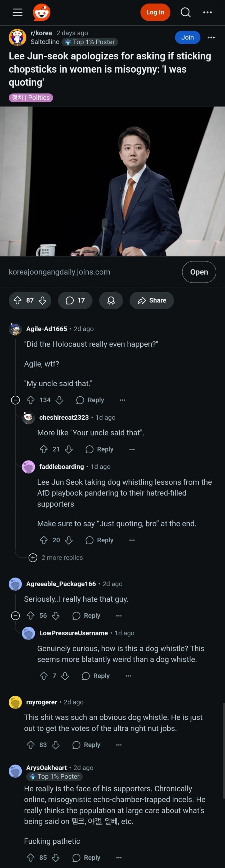Viewport: 225px width, 868px height.
Task: Click the Reddit logo home icon
Action: [x=42, y=12]
